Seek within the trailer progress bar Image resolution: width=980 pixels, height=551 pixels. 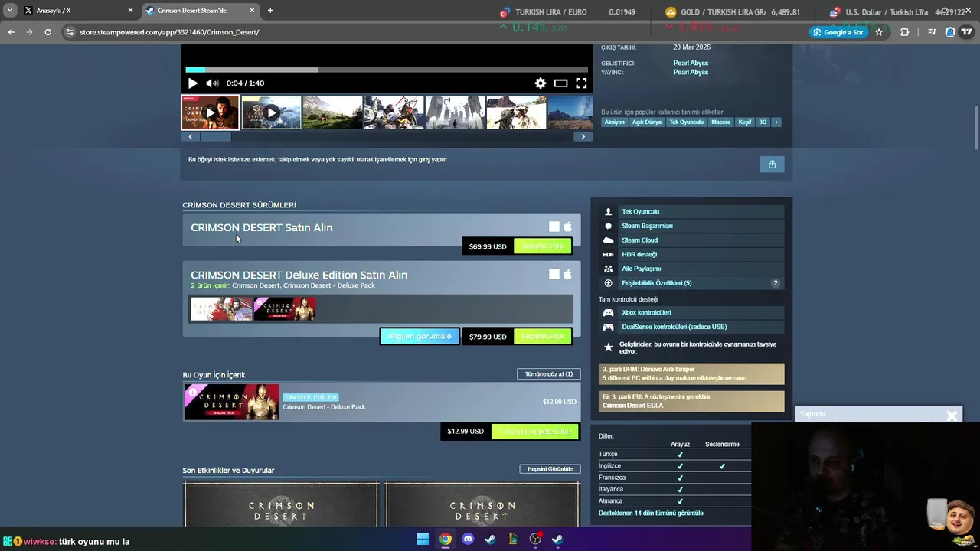387,70
